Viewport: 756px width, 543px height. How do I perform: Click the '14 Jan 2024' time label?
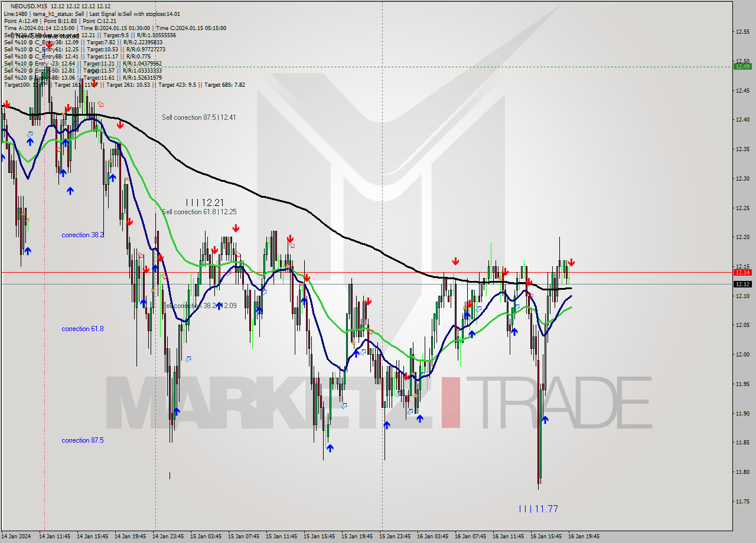17,537
